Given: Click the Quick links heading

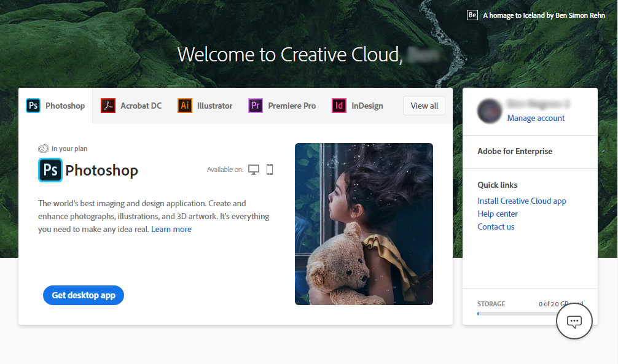Looking at the screenshot, I should (x=498, y=185).
